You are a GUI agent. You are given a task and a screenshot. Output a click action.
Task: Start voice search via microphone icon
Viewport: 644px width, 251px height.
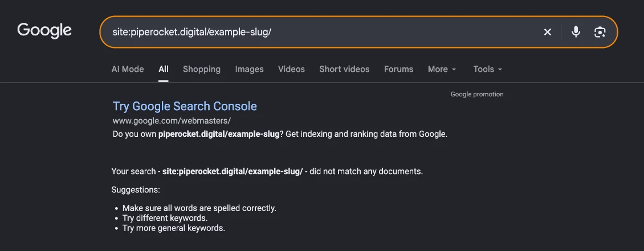point(576,31)
